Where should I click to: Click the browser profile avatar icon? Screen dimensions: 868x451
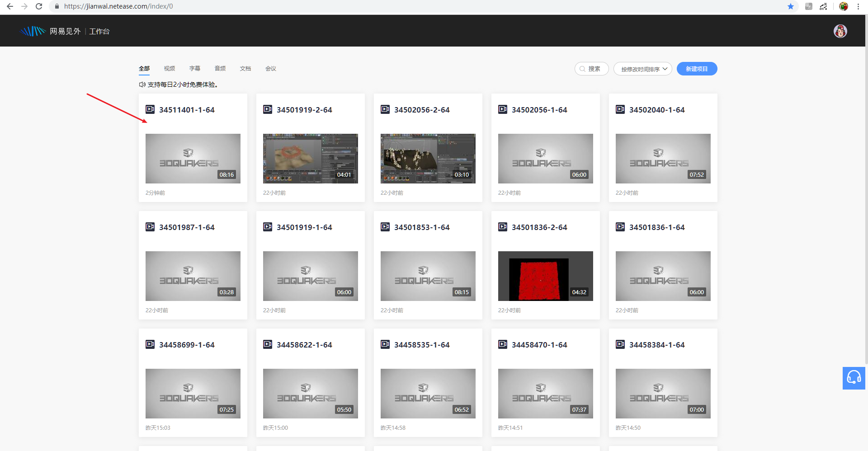[844, 6]
